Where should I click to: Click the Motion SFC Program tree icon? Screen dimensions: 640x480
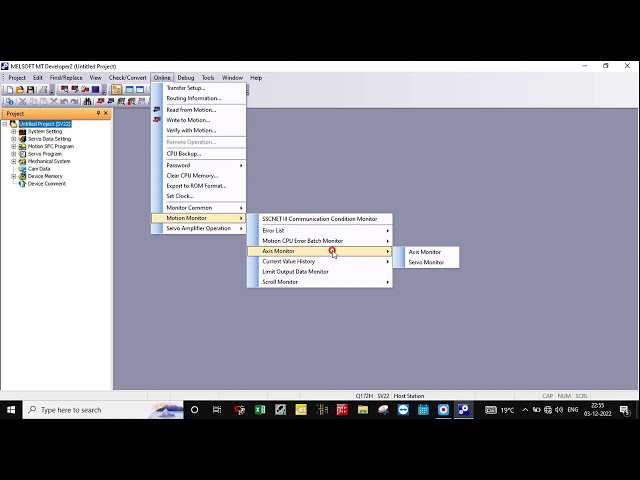pos(22,146)
